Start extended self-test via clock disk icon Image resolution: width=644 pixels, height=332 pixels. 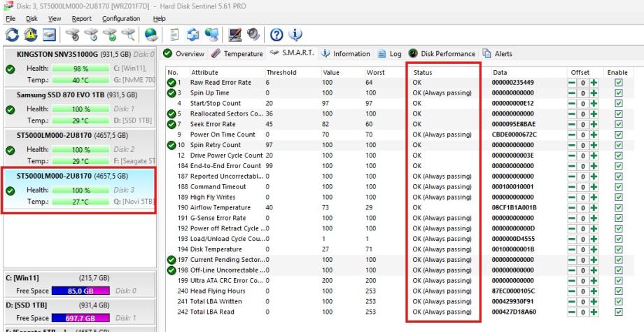point(91,34)
